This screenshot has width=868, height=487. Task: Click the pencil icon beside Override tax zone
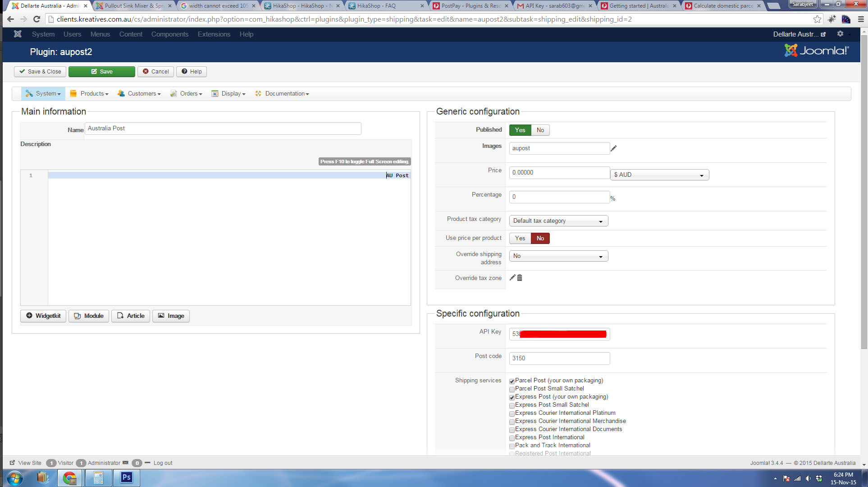point(512,278)
